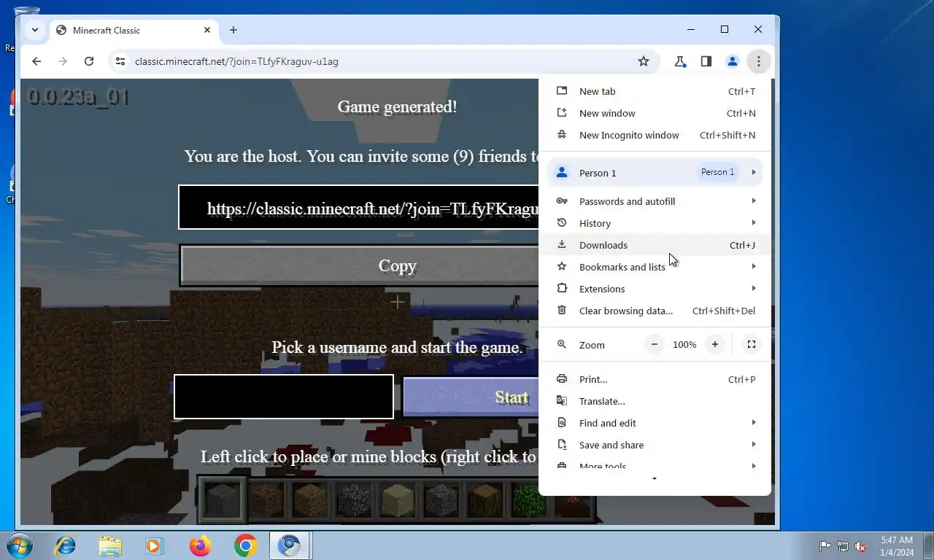Select the dirt block in hotbar
This screenshot has width=934, height=560.
point(266,500)
